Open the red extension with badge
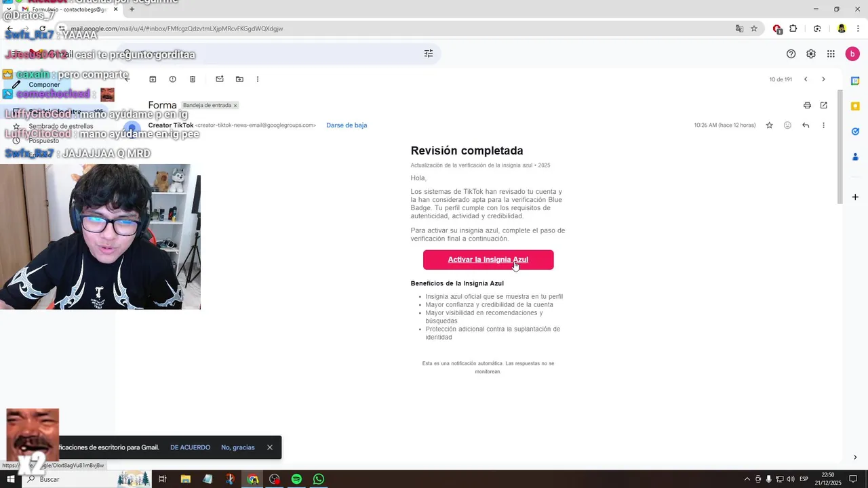 [778, 29]
